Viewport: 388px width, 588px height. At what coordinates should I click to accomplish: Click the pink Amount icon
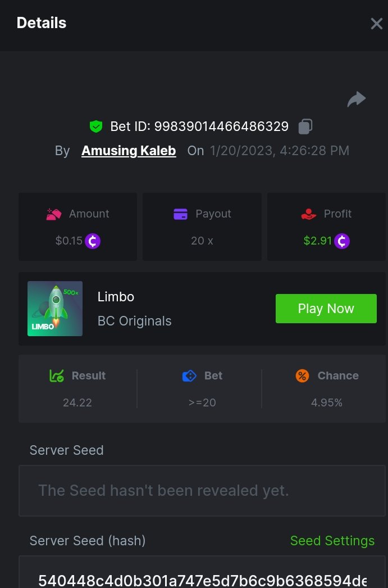[54, 214]
